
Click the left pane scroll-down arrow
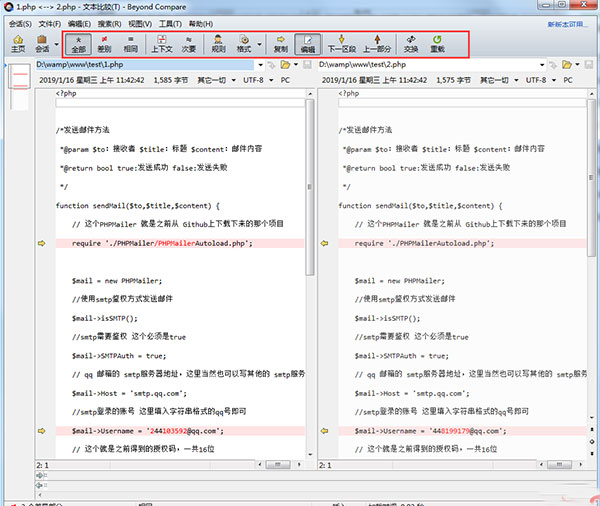point(310,454)
